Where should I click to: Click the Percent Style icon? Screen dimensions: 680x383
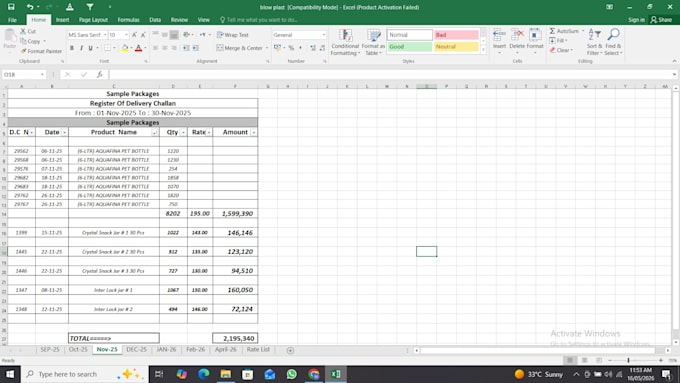[291, 48]
